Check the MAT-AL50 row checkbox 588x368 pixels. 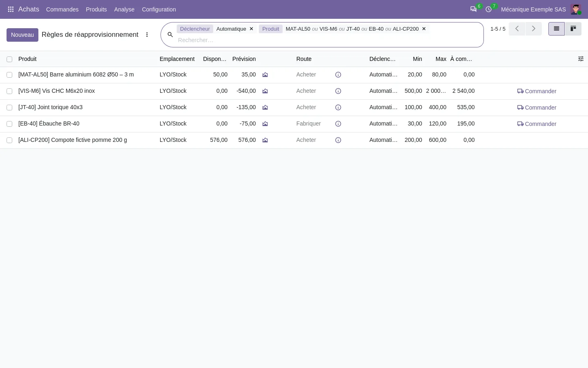pyautogui.click(x=9, y=75)
